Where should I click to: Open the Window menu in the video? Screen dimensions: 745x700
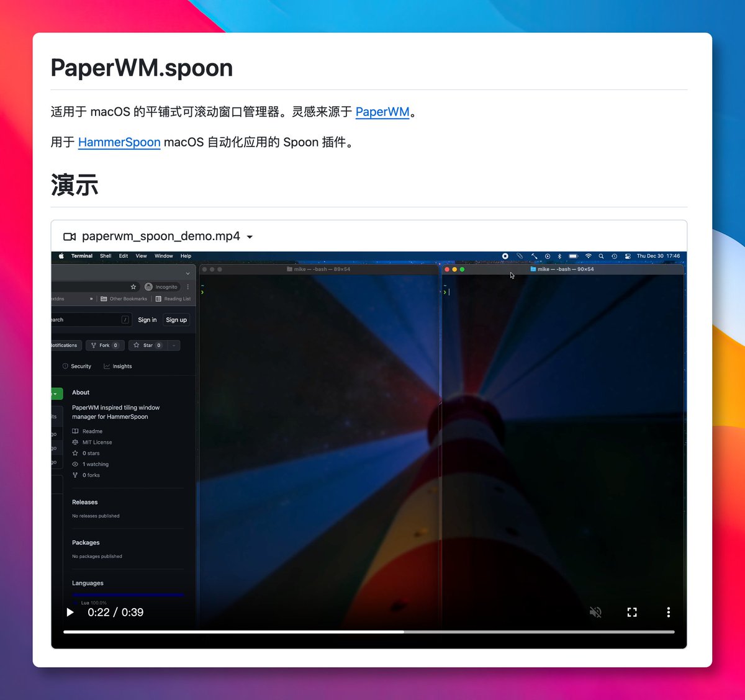click(x=164, y=256)
